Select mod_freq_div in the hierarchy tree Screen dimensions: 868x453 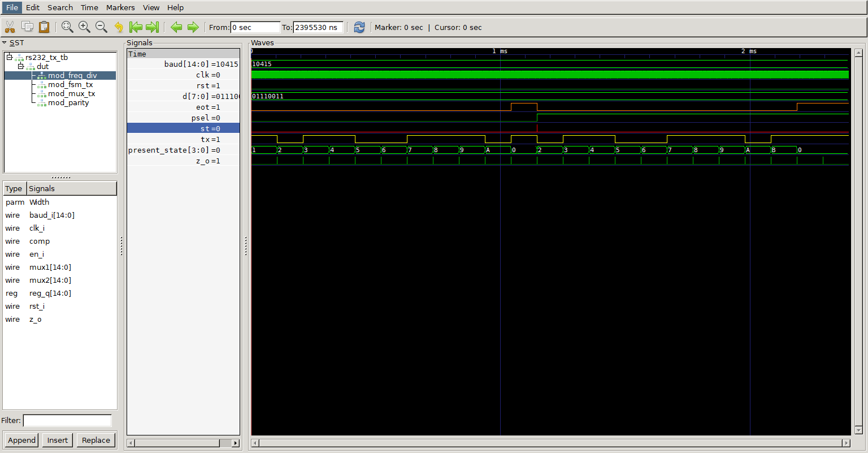click(72, 75)
